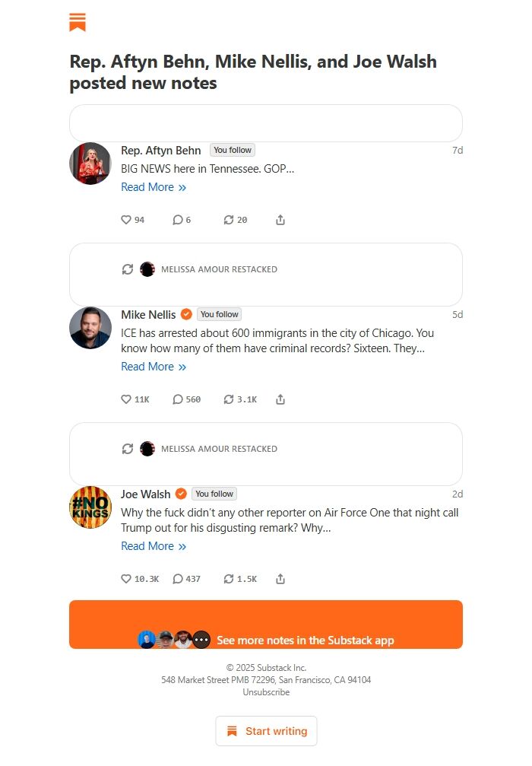This screenshot has width=532, height=766.
Task: Click the Start writing button
Action: (x=266, y=730)
